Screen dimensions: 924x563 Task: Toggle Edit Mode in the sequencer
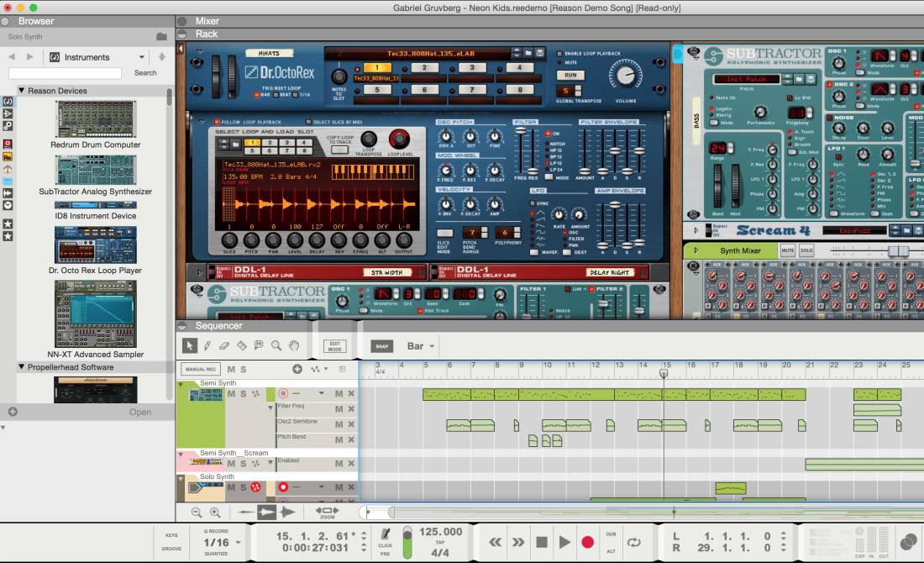point(334,346)
